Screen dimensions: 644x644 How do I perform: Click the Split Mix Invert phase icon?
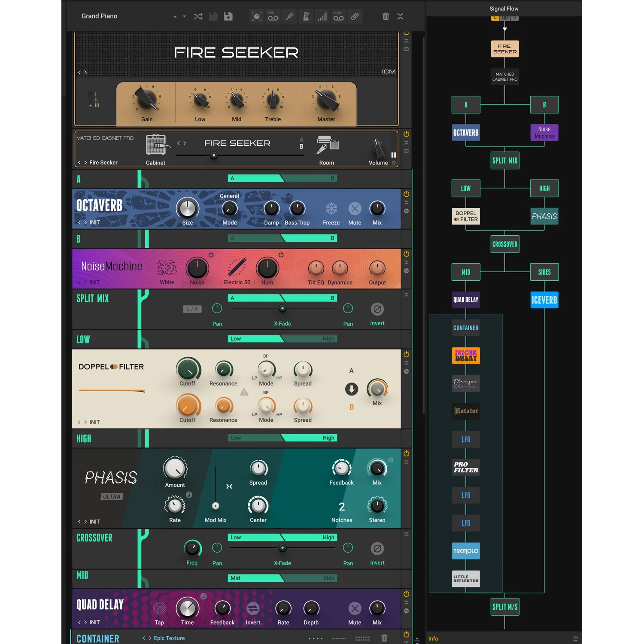(x=377, y=309)
